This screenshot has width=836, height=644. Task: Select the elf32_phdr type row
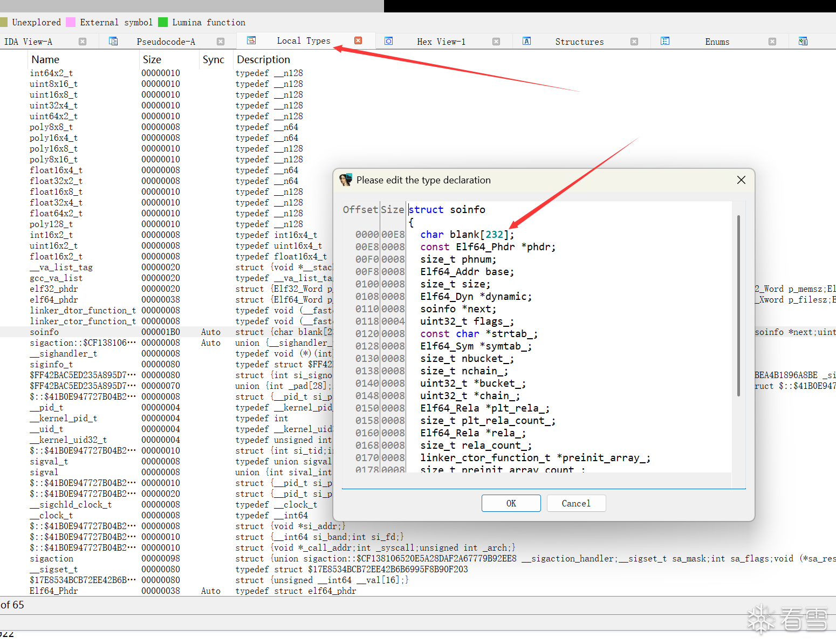click(418, 289)
